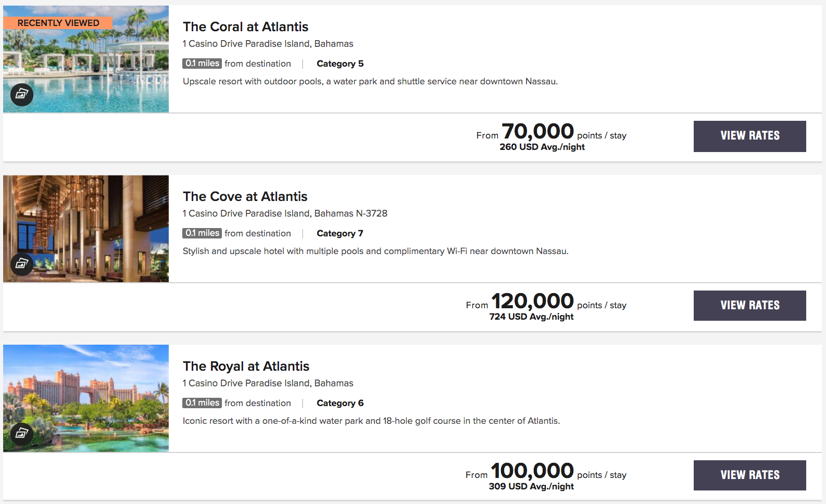Viewport: 826px width, 504px height.
Task: Open The Coral at Atlantis hotel title
Action: click(245, 27)
